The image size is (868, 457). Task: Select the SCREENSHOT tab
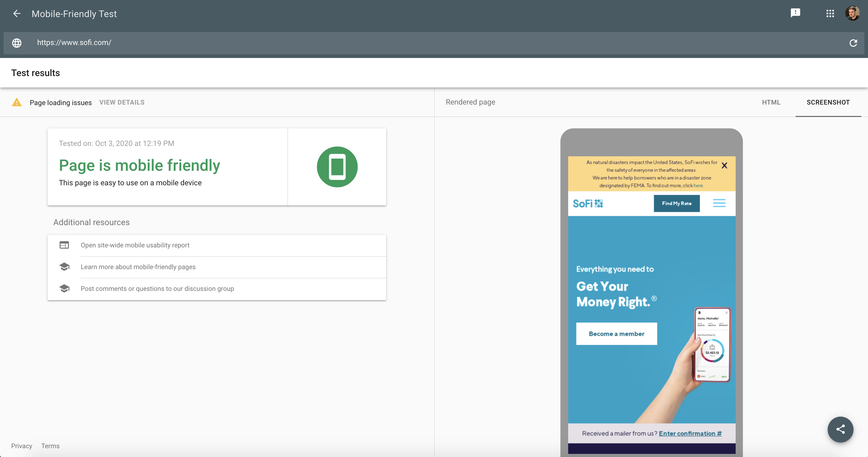click(828, 102)
